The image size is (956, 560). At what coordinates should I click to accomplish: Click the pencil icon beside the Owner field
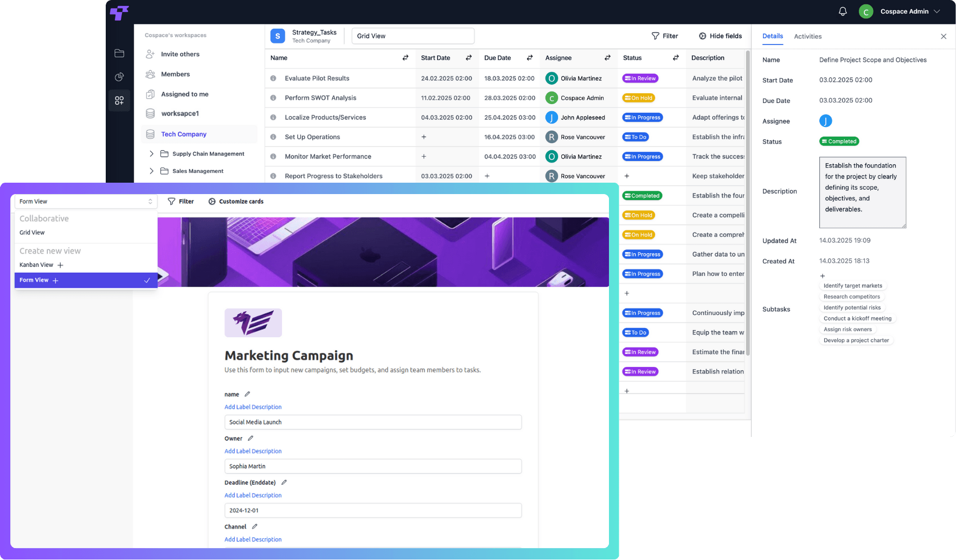pos(251,437)
